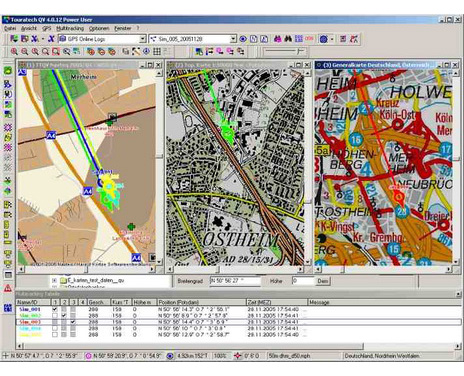Click the blue eye icon in the status bar

click(x=170, y=356)
